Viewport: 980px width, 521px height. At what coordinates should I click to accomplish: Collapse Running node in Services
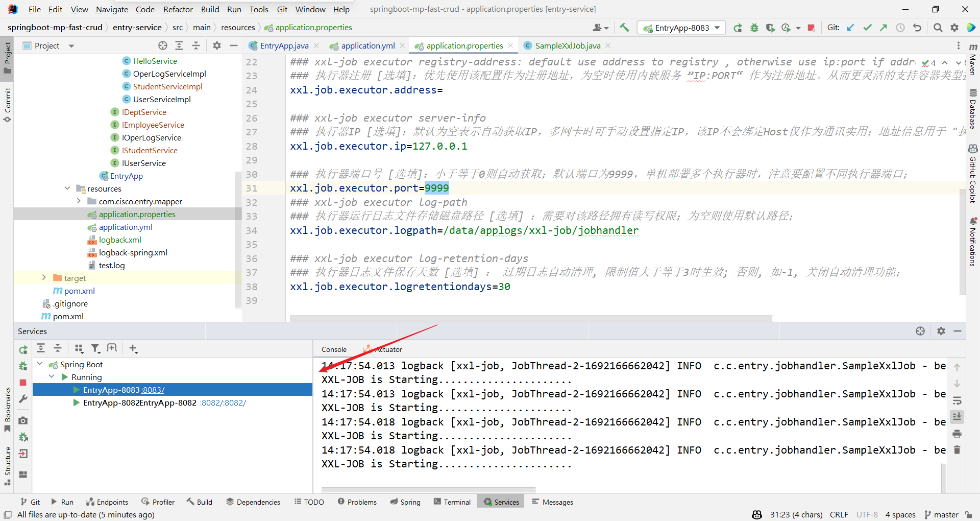click(x=52, y=376)
